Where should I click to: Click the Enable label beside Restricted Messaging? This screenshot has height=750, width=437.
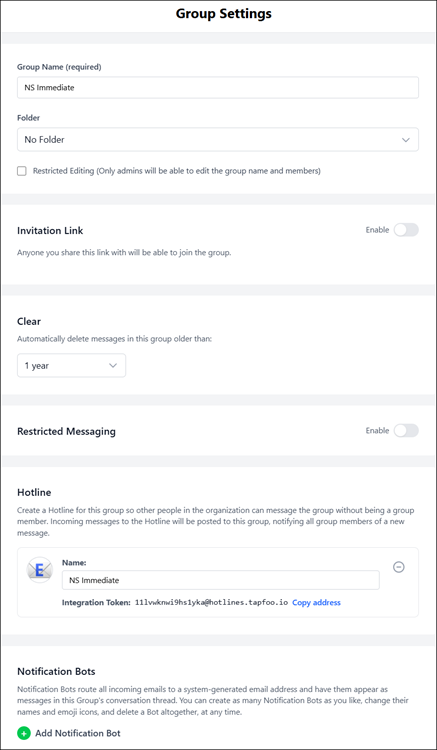tap(377, 430)
